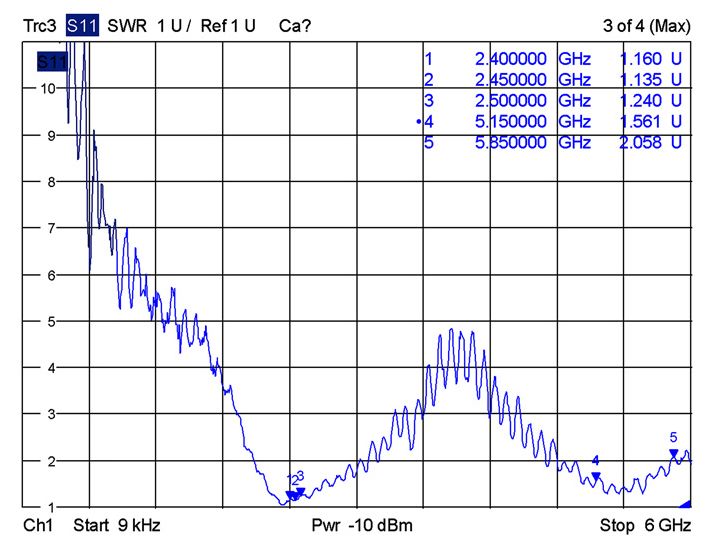The width and height of the screenshot is (712, 540).
Task: Select marker 3 row showing 1.240 U
Action: coord(554,101)
